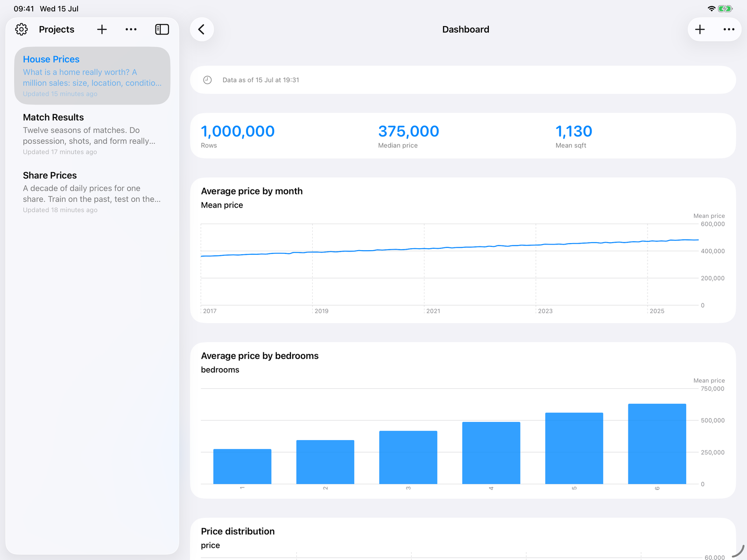747x560 pixels.
Task: Click the 'Price distribution' chart title
Action: click(x=238, y=531)
